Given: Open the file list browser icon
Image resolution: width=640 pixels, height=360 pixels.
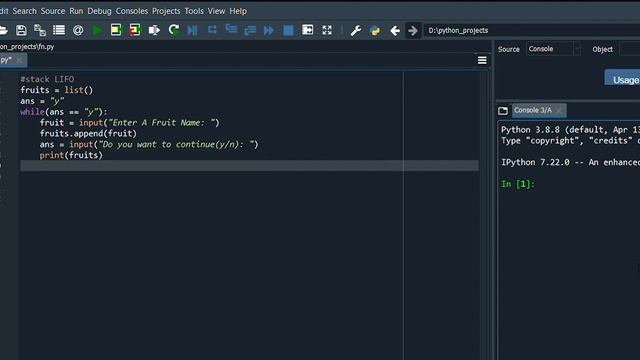Looking at the screenshot, I should point(59,30).
